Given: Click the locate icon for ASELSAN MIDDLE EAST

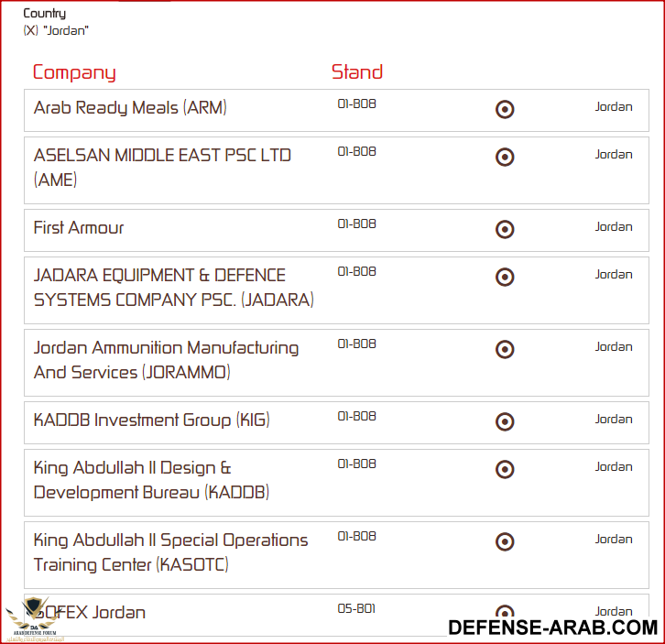Looking at the screenshot, I should point(505,157).
